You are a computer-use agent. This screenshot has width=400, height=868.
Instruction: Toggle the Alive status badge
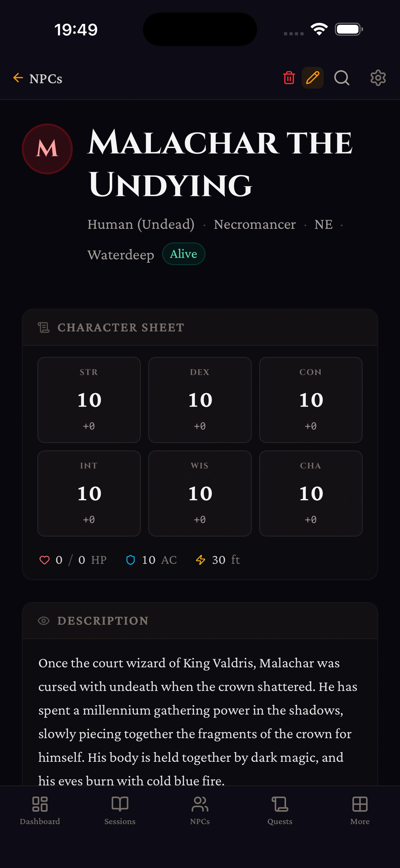[184, 254]
